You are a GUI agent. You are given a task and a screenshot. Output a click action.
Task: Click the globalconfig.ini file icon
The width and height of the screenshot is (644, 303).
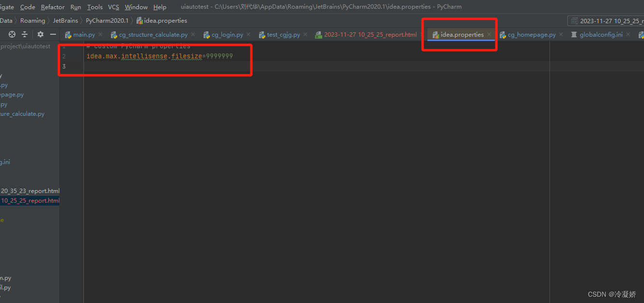click(574, 34)
